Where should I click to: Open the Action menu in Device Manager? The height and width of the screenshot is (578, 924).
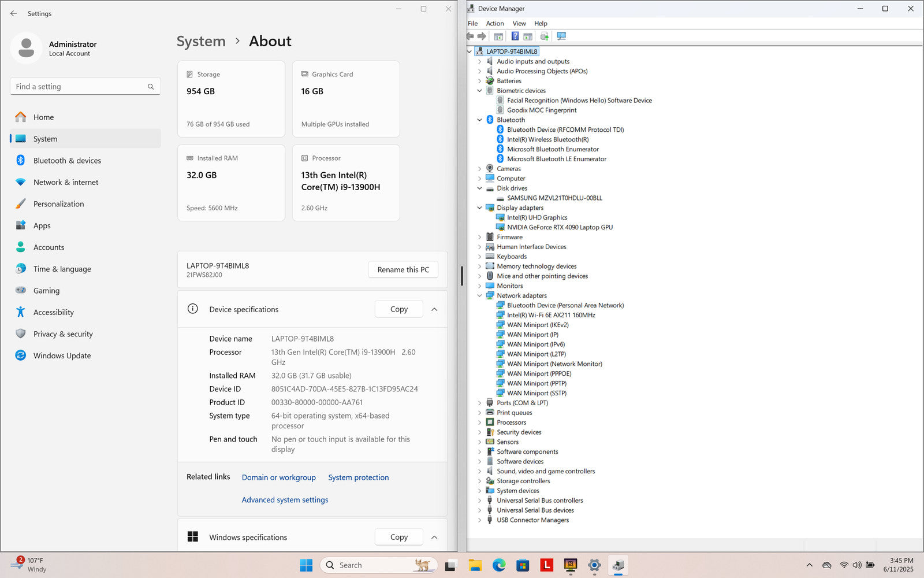[494, 24]
